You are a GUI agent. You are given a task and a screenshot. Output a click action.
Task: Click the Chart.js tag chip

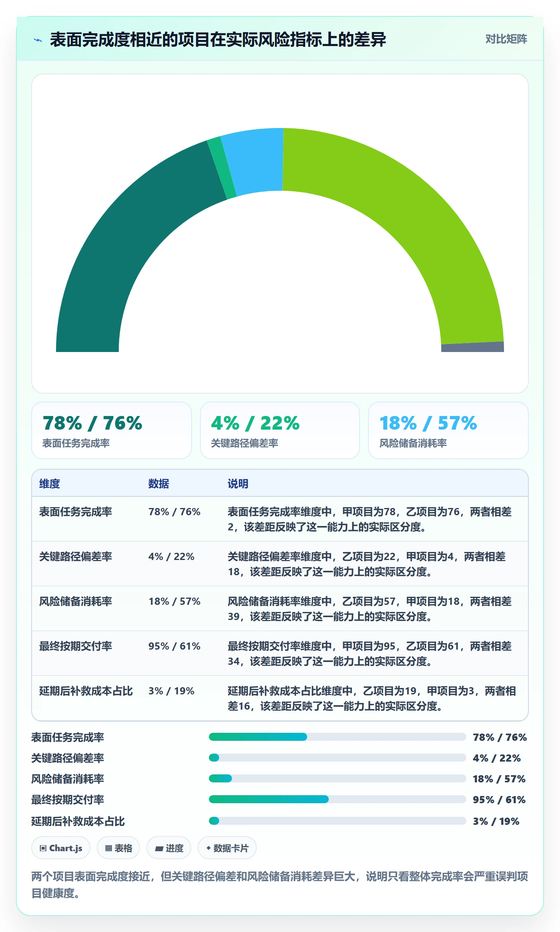click(x=61, y=848)
